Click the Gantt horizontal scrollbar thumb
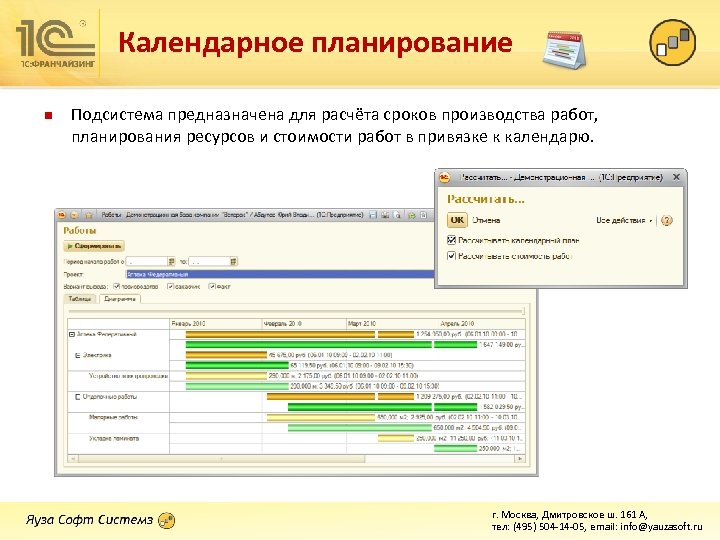Image resolution: width=720 pixels, height=540 pixels. click(222, 458)
